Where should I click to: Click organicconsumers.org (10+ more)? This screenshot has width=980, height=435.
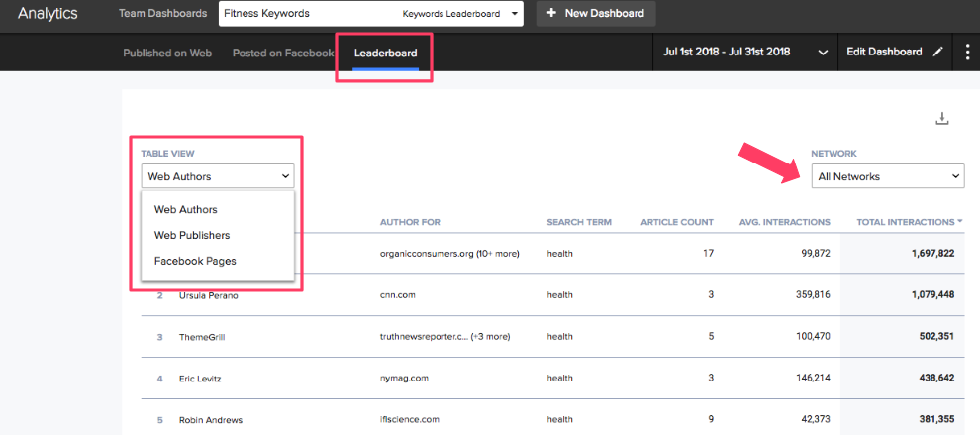(450, 254)
